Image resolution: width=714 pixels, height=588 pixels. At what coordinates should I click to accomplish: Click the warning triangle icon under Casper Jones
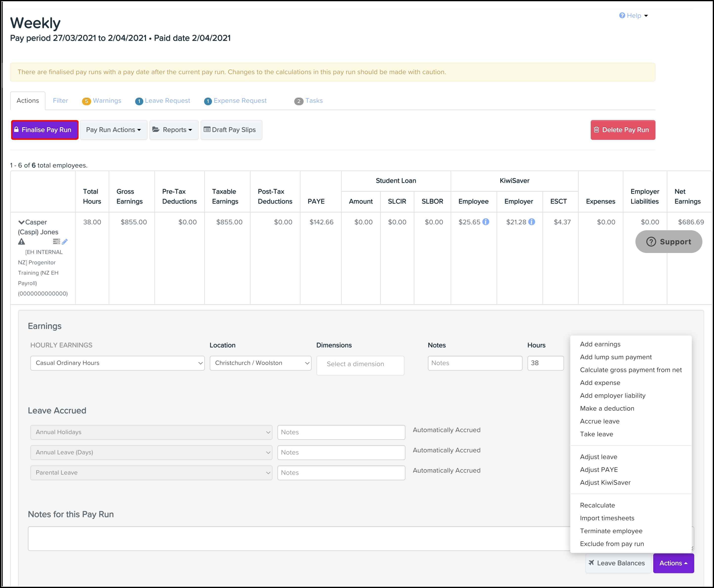pos(21,242)
